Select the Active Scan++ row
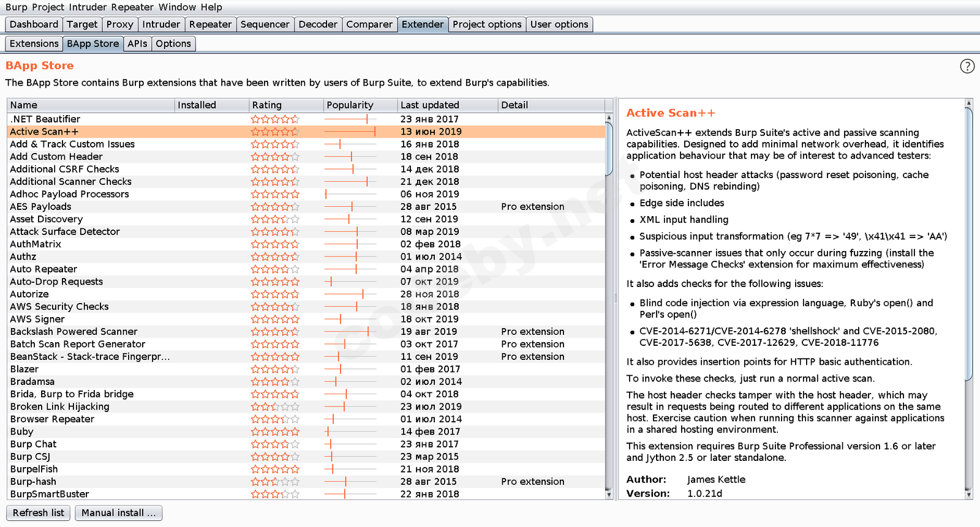 point(306,132)
